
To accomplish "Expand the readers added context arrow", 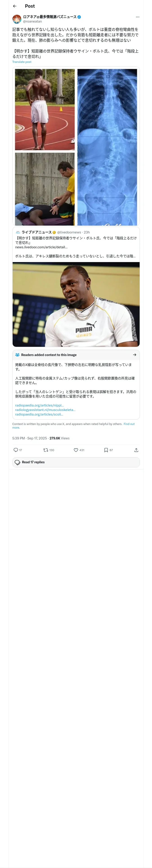I will 134,354.
